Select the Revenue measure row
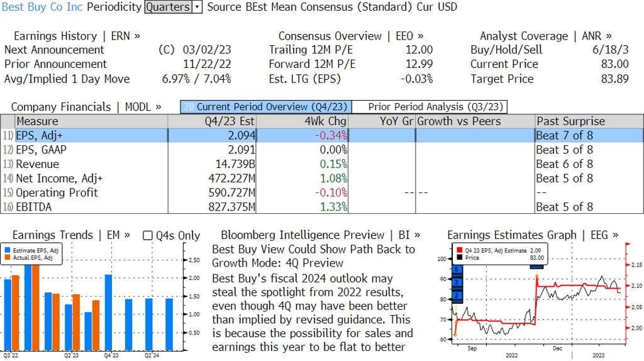 click(322, 164)
